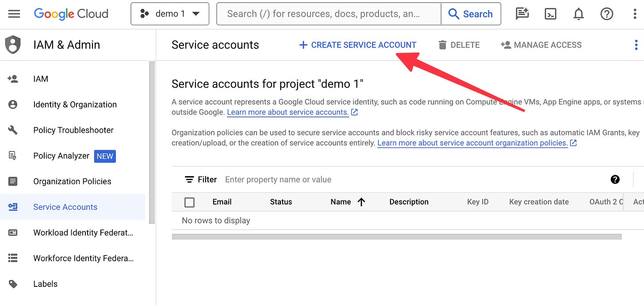The image size is (644, 305).
Task: Click the Google Cloud logo
Action: point(71,14)
